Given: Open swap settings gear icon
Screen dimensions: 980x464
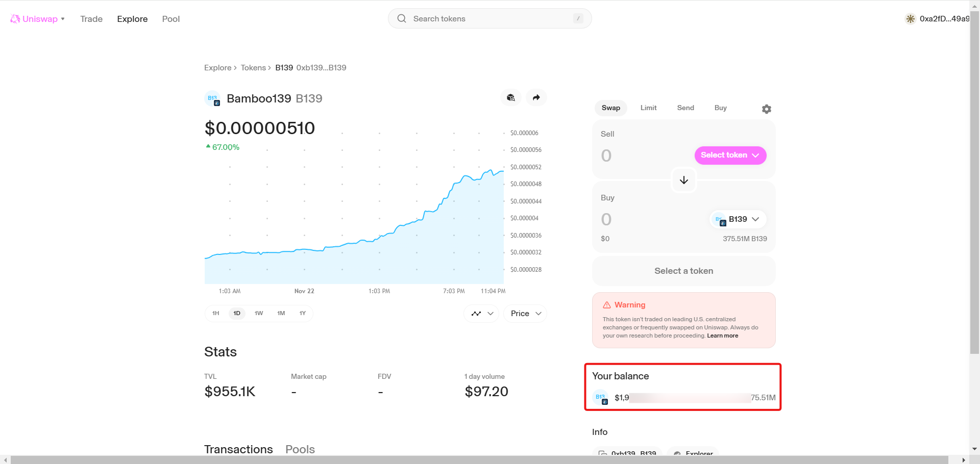Looking at the screenshot, I should click(x=767, y=109).
